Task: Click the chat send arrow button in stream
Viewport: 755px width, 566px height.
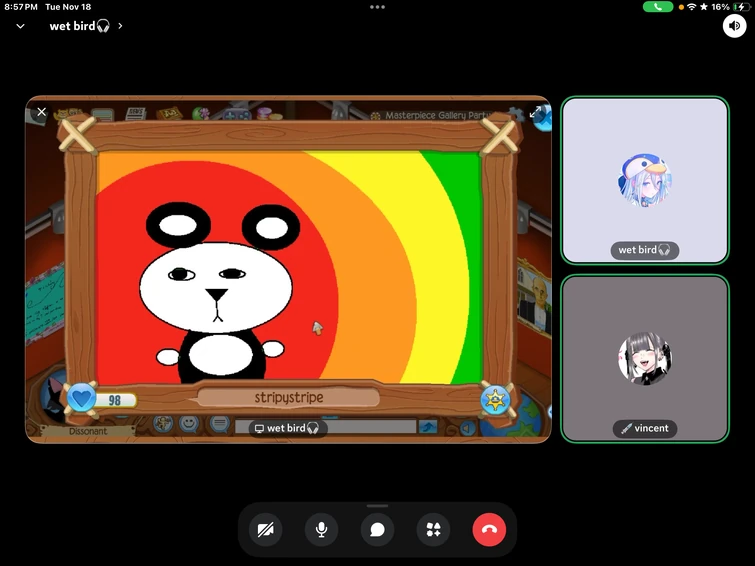Action: click(x=428, y=426)
